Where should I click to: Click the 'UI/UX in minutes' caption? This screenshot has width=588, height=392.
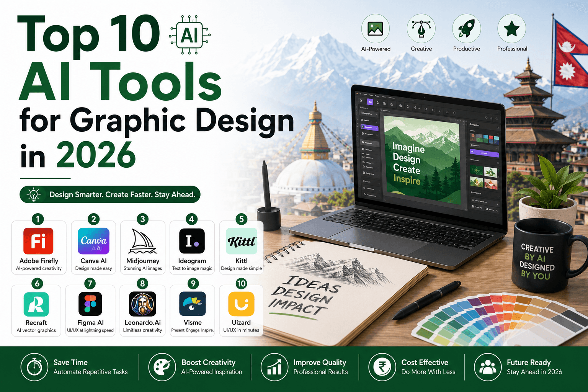click(241, 330)
